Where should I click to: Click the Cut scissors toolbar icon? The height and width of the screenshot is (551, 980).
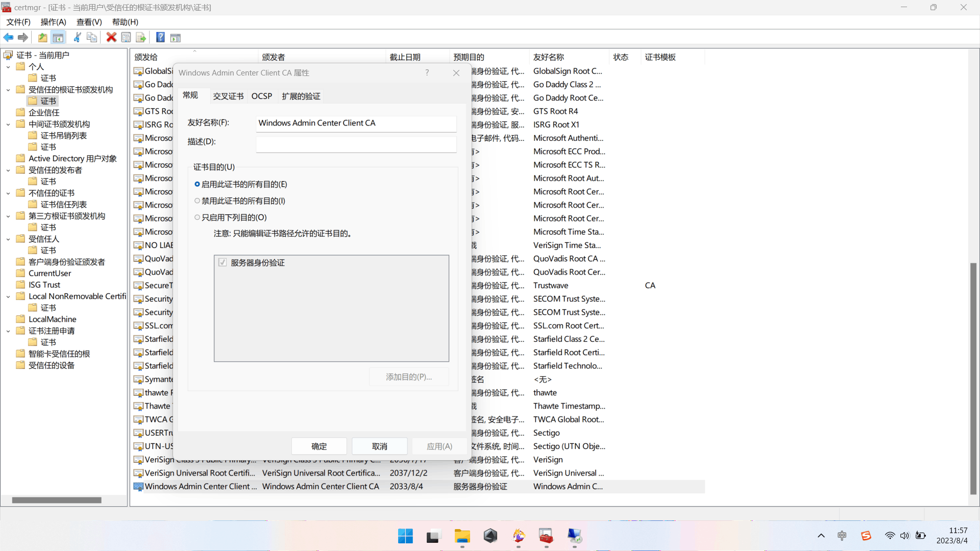pos(77,37)
